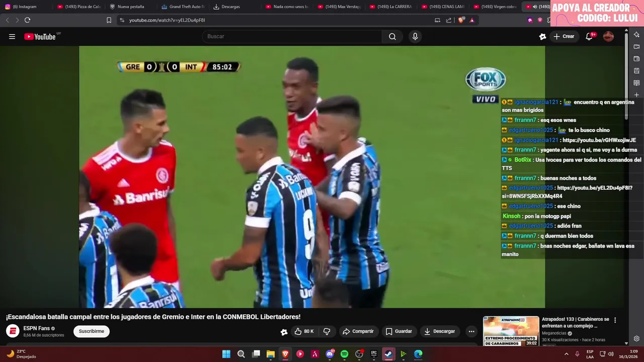The width and height of the screenshot is (644, 362).
Task: Click the Suscribirme button
Action: 92,331
